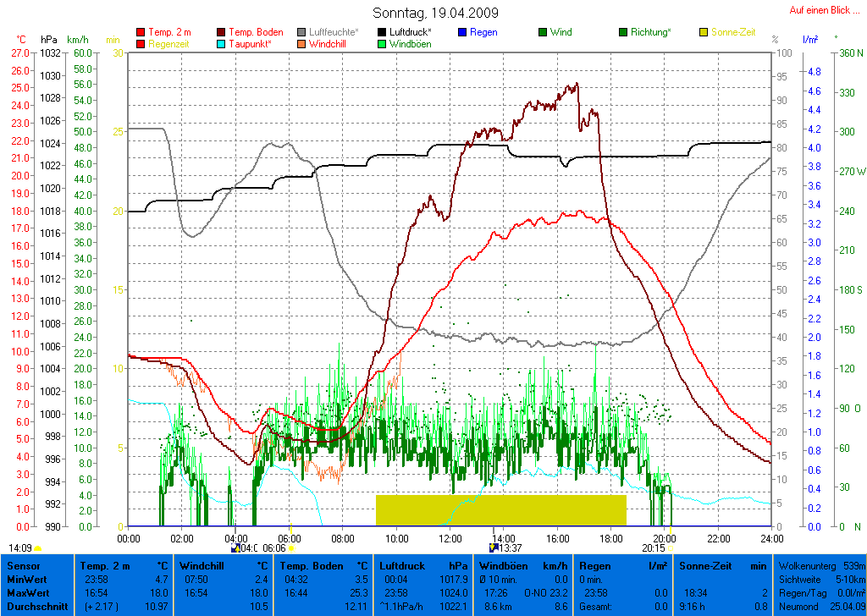Toggle the Richtung wind direction label
The width and height of the screenshot is (867, 616).
click(651, 33)
